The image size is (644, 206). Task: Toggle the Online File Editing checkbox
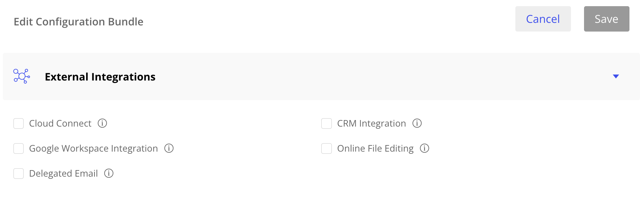[x=326, y=149]
